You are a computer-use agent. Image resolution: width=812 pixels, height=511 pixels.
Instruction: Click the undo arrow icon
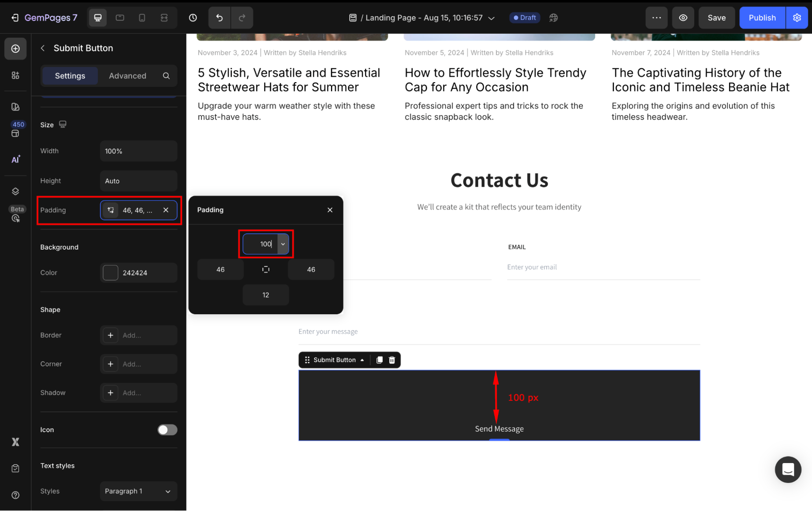[x=219, y=17]
